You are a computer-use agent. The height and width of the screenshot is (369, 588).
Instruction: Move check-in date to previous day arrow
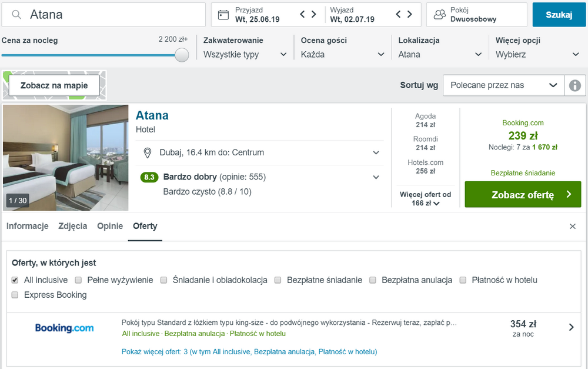point(302,14)
